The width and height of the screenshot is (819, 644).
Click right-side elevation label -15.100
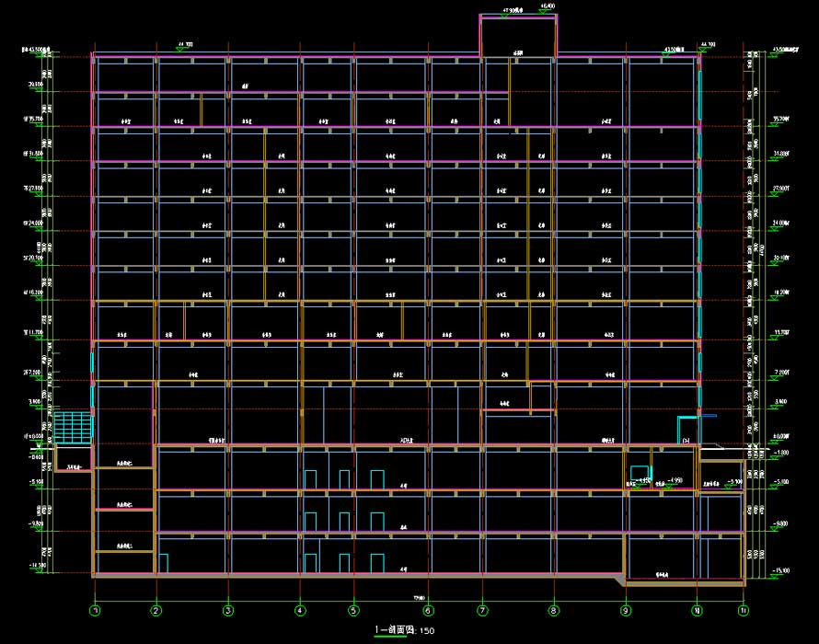tap(782, 571)
